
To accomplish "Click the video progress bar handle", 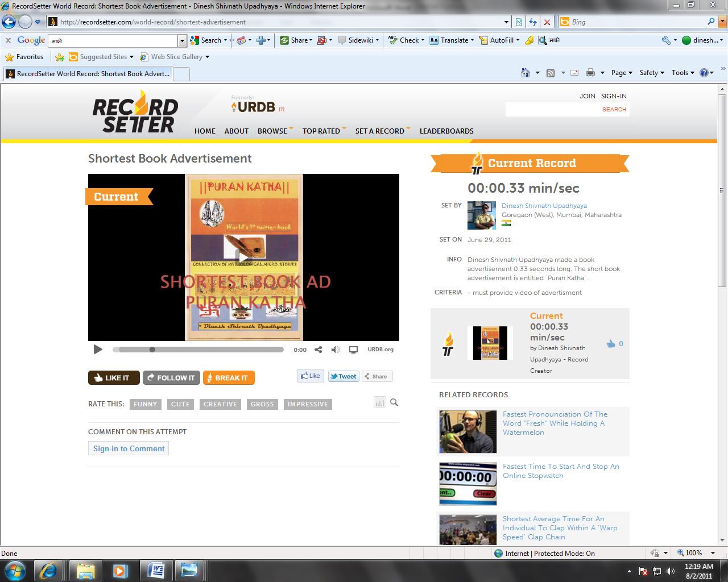I will [x=152, y=350].
